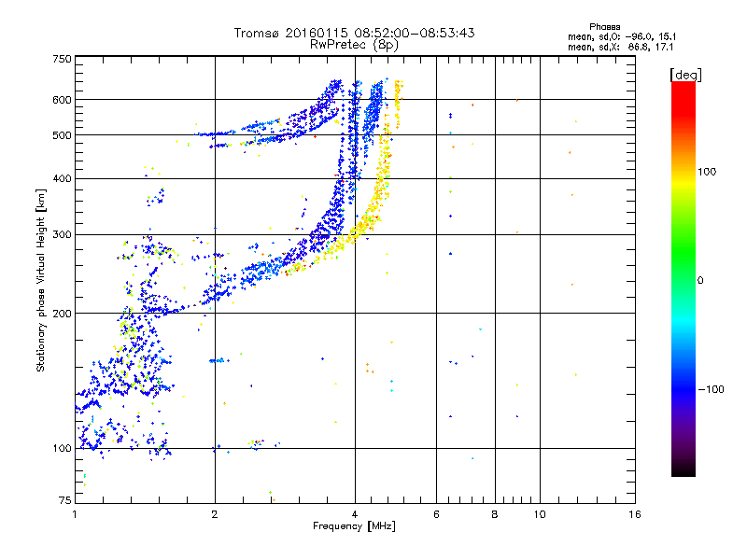Click the x-axis tick label '16'
The image size is (747, 560).
(635, 514)
